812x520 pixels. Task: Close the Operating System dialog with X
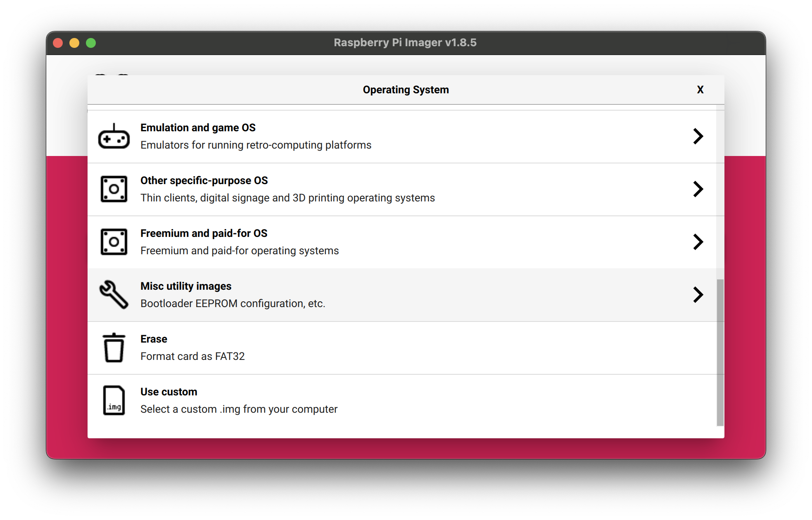click(700, 90)
